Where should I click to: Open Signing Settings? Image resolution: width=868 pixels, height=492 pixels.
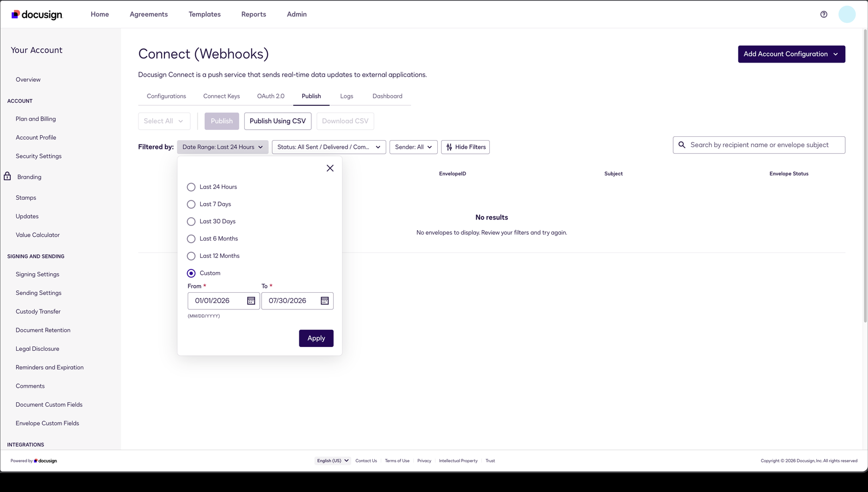pos(37,274)
